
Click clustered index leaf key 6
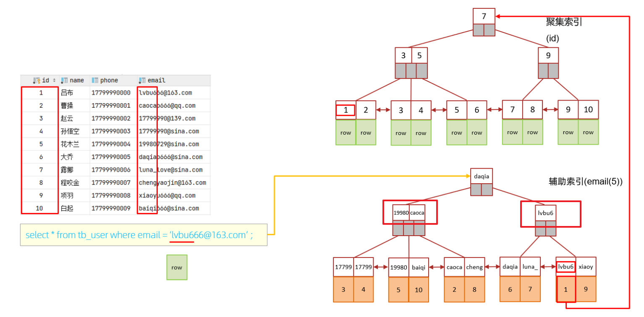pyautogui.click(x=477, y=110)
